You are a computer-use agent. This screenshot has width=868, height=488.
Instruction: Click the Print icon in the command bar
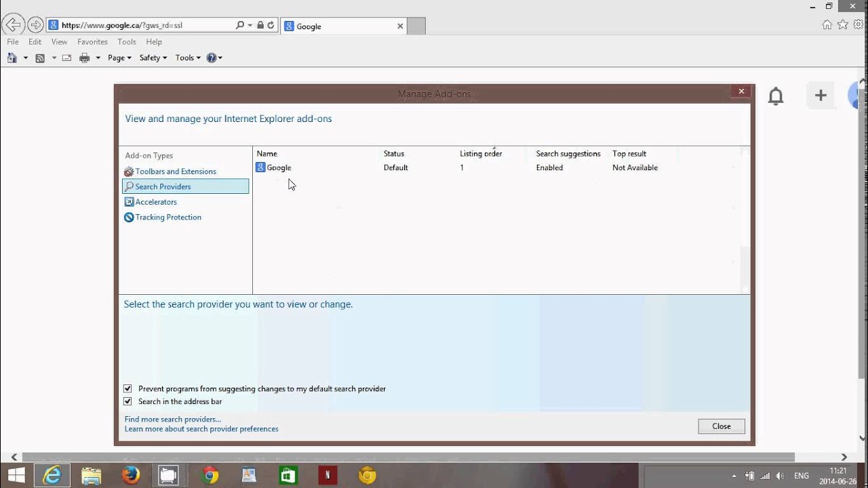(x=85, y=58)
